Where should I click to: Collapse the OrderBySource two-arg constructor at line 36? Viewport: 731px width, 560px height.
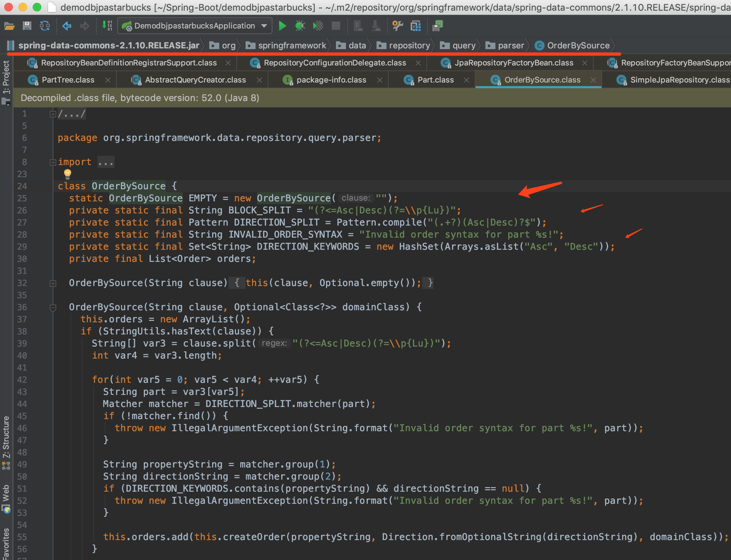[53, 308]
